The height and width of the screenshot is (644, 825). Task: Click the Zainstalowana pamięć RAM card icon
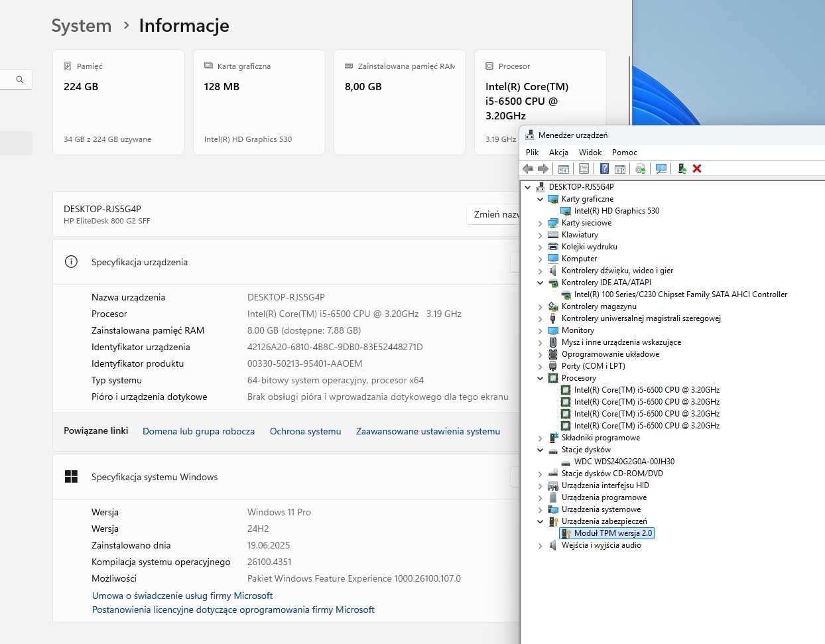pos(349,66)
